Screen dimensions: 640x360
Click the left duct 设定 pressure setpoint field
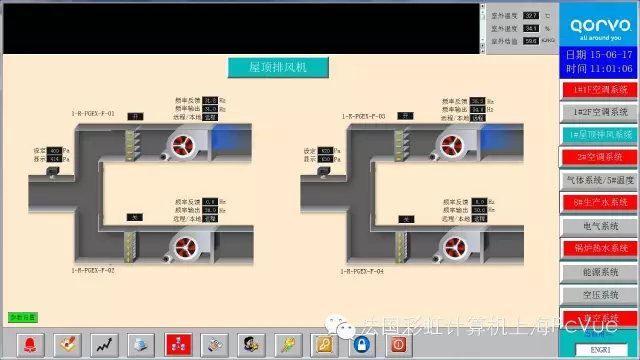(54, 151)
